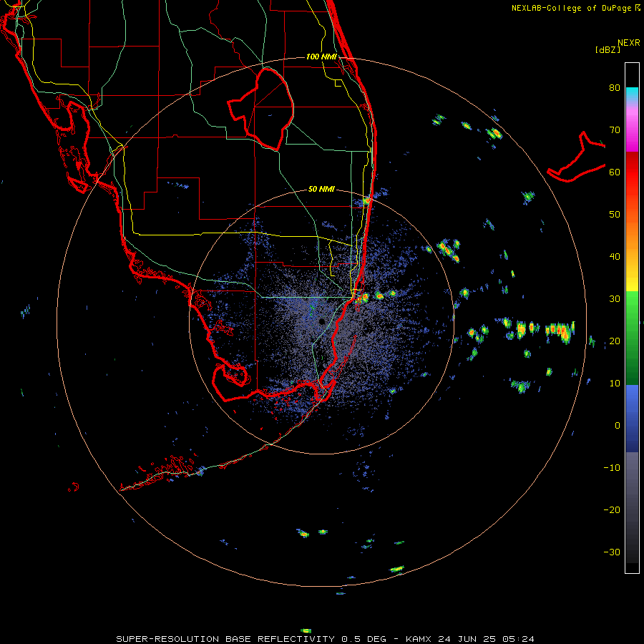
Task: Click the 0 value on the dBZ scale
Action: (x=618, y=426)
